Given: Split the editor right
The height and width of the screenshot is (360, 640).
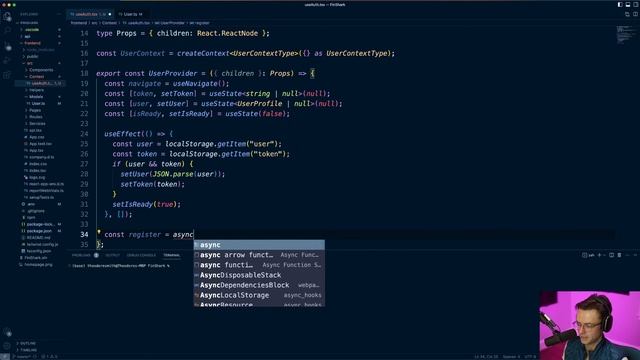Looking at the screenshot, I should click(x=635, y=14).
